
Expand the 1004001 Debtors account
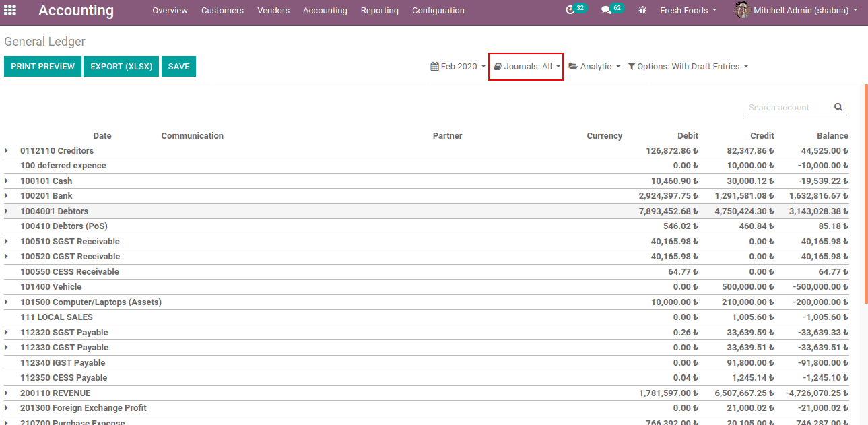[x=7, y=211]
